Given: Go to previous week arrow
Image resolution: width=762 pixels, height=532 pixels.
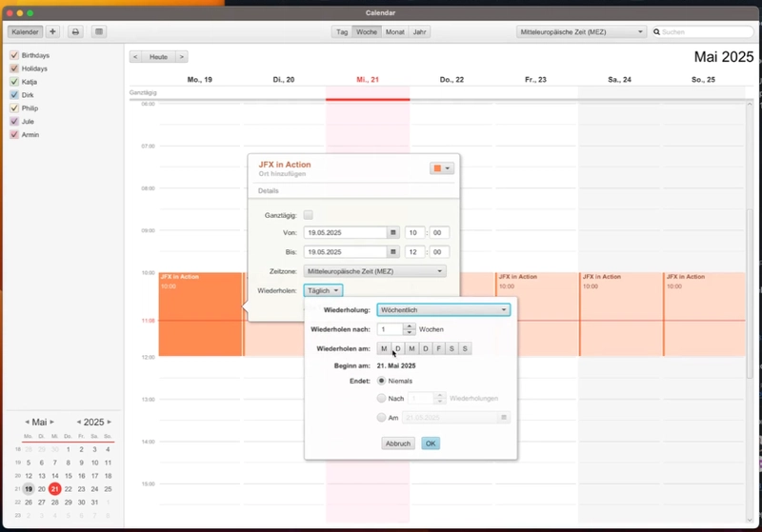Looking at the screenshot, I should 135,57.
